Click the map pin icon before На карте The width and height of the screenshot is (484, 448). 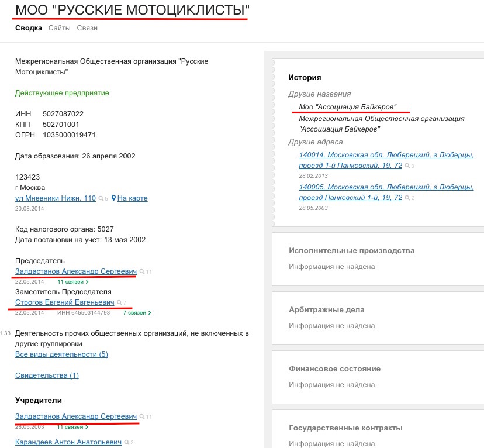pos(113,198)
